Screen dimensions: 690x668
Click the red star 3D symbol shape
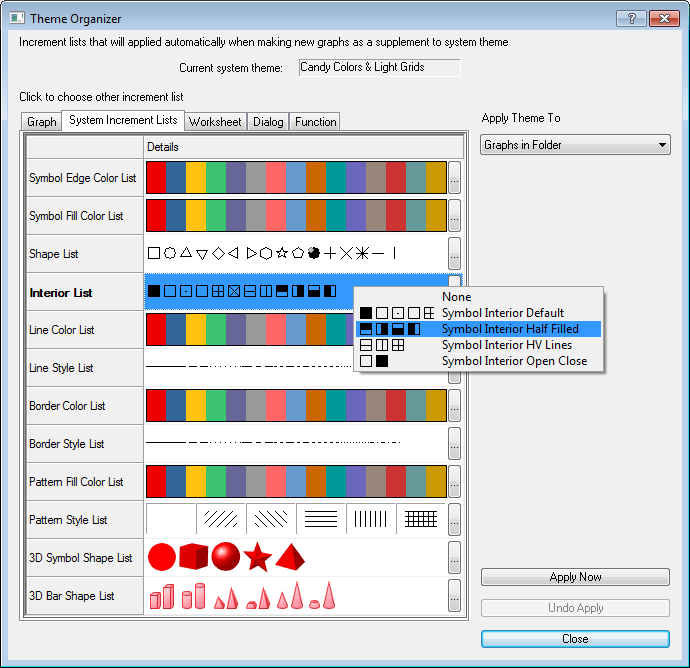click(258, 557)
